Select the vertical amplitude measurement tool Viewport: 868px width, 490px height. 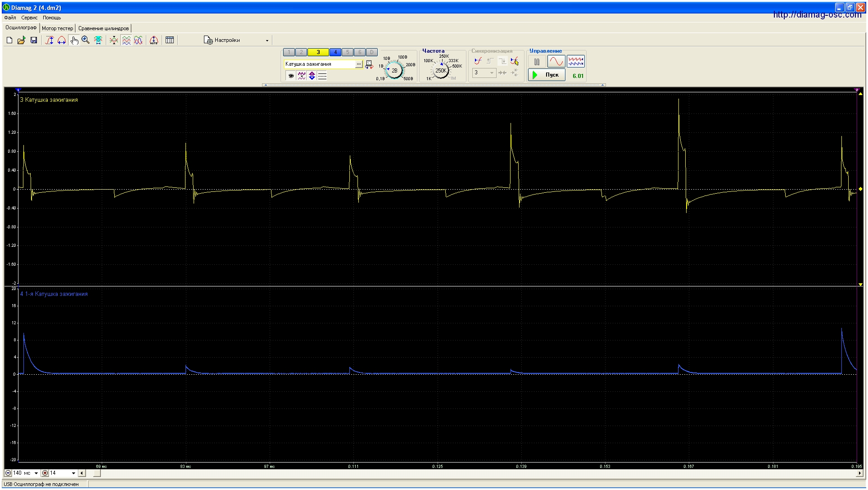point(50,41)
